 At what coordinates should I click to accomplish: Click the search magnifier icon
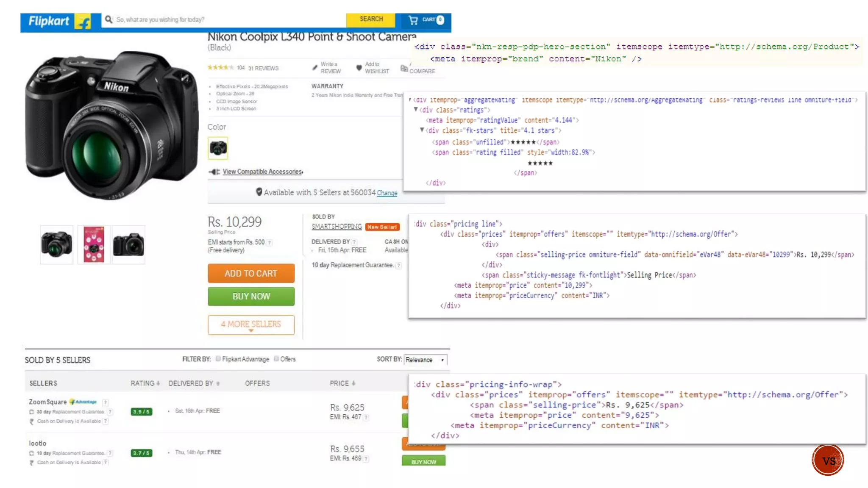click(x=109, y=19)
